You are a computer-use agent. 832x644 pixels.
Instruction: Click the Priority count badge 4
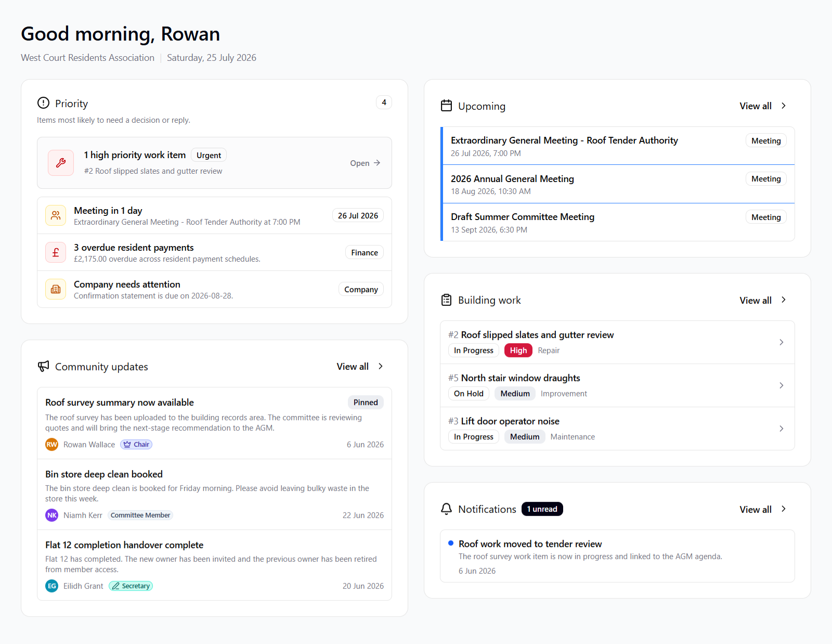coord(384,102)
